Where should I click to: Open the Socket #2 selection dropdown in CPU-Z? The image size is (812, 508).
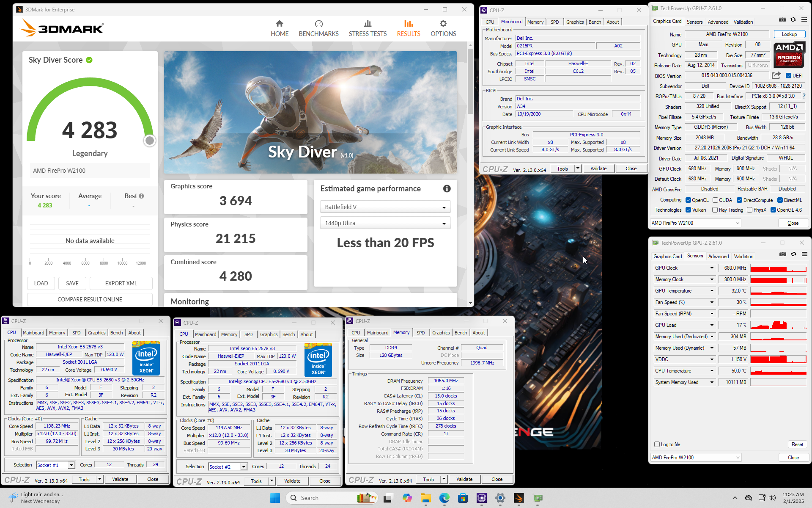(x=228, y=467)
